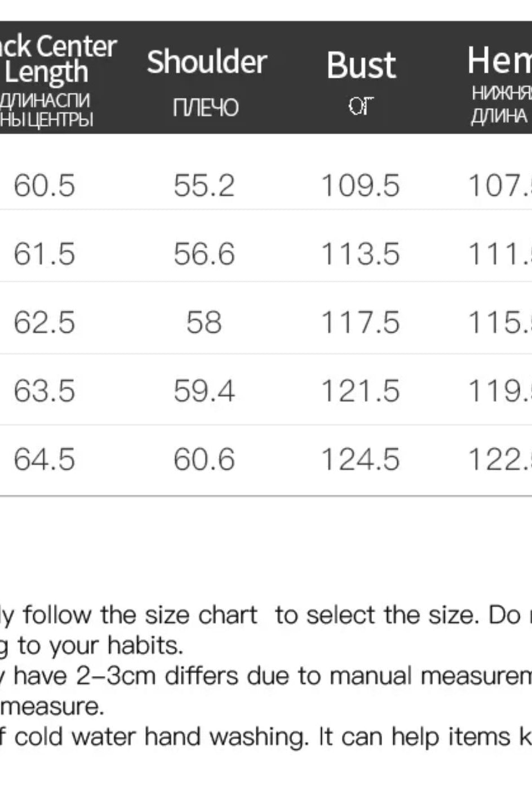
Task: Click the 56.6 shoulder value
Action: [x=204, y=254]
